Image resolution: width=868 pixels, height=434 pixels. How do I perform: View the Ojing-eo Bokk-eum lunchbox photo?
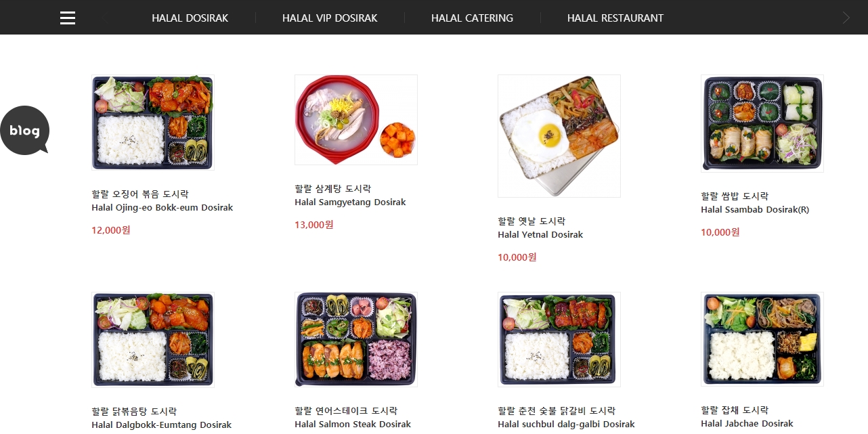click(153, 123)
